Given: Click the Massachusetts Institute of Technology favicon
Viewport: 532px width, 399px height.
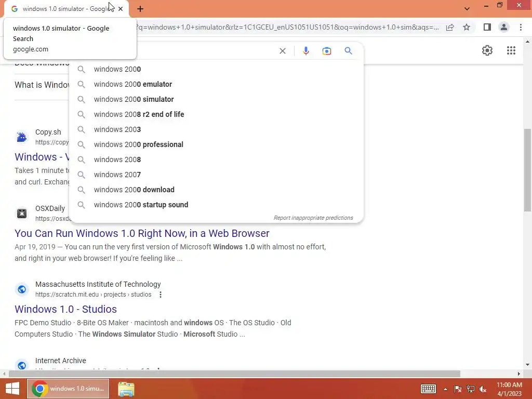Looking at the screenshot, I should tap(22, 289).
